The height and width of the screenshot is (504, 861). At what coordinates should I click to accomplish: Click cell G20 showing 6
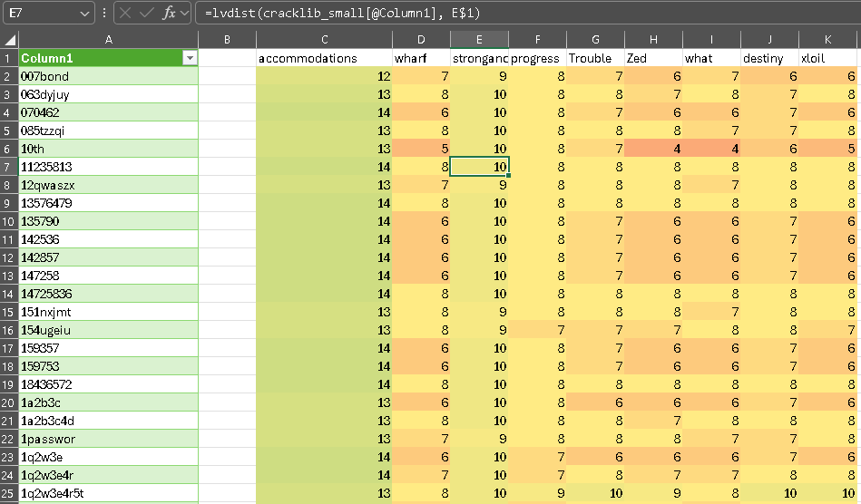(596, 402)
